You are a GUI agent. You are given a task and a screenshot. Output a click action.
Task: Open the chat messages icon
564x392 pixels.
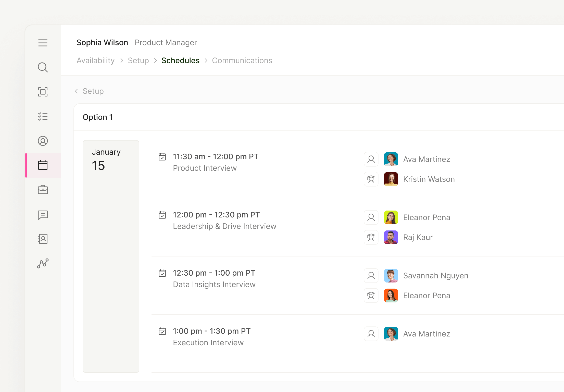pyautogui.click(x=43, y=215)
